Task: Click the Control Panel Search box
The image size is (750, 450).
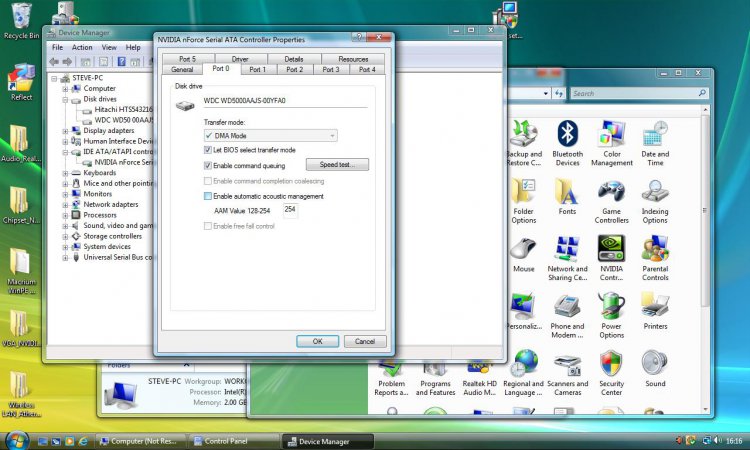Action: 639,93
